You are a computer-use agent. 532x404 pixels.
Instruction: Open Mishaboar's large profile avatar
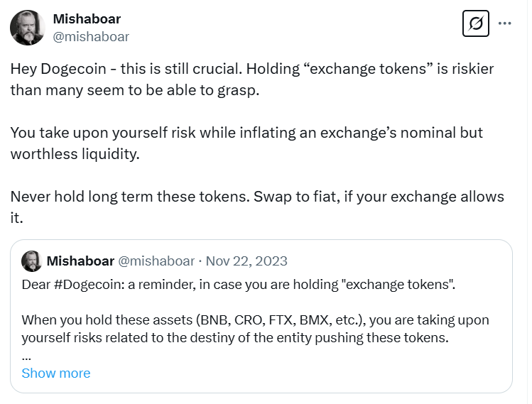click(28, 28)
